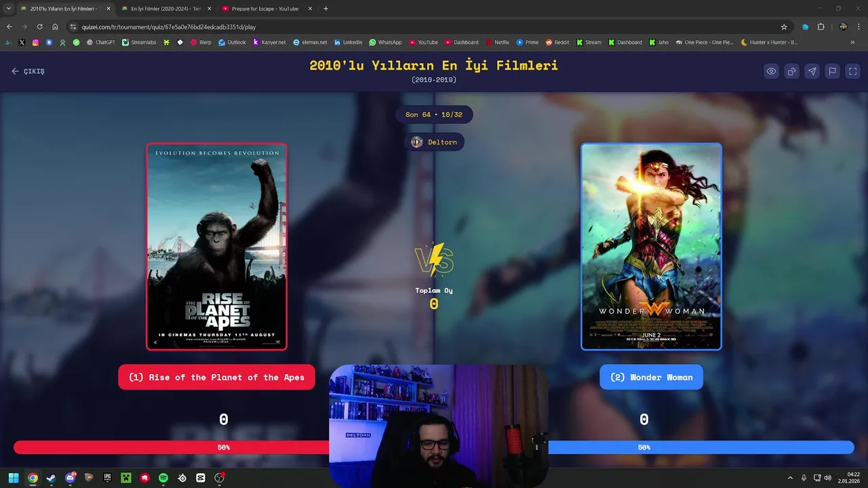
Task: Close the Prepare for Escape YouTube tab
Action: 310,9
